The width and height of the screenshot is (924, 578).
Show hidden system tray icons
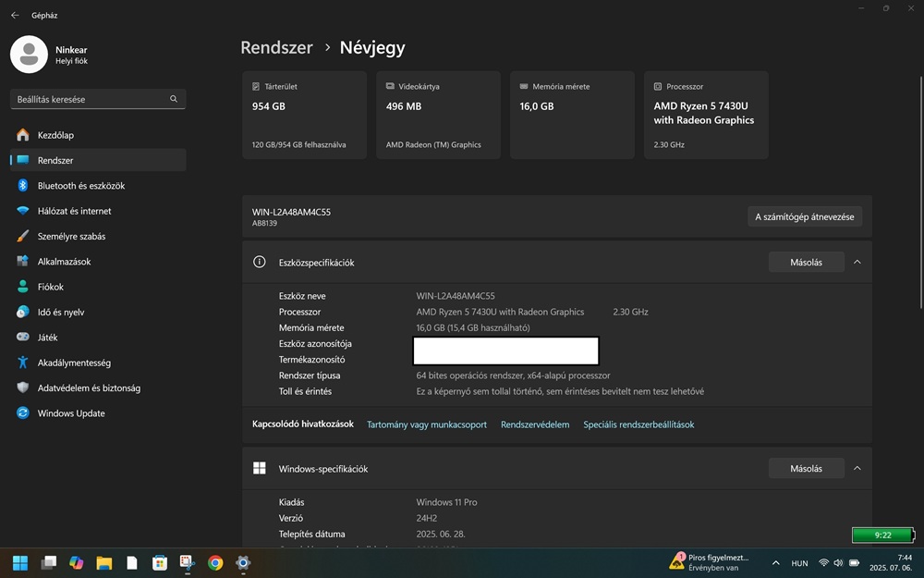(x=775, y=562)
